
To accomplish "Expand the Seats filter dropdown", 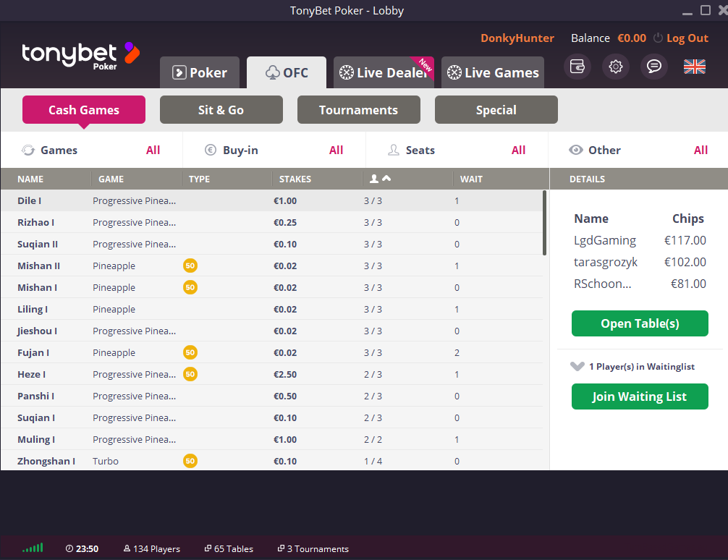I will (457, 150).
